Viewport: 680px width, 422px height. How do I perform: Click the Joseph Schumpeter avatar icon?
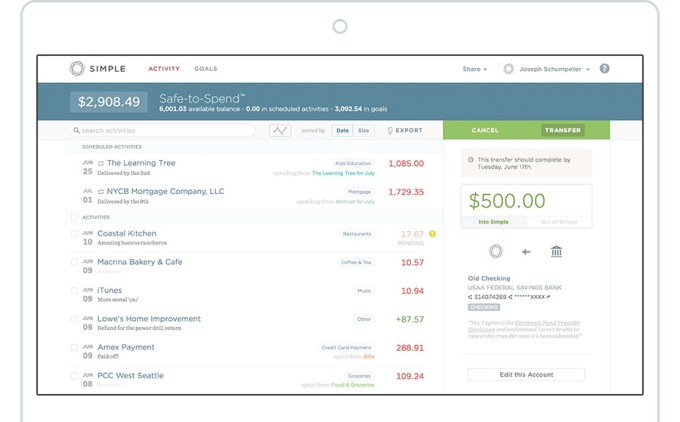[x=508, y=69]
